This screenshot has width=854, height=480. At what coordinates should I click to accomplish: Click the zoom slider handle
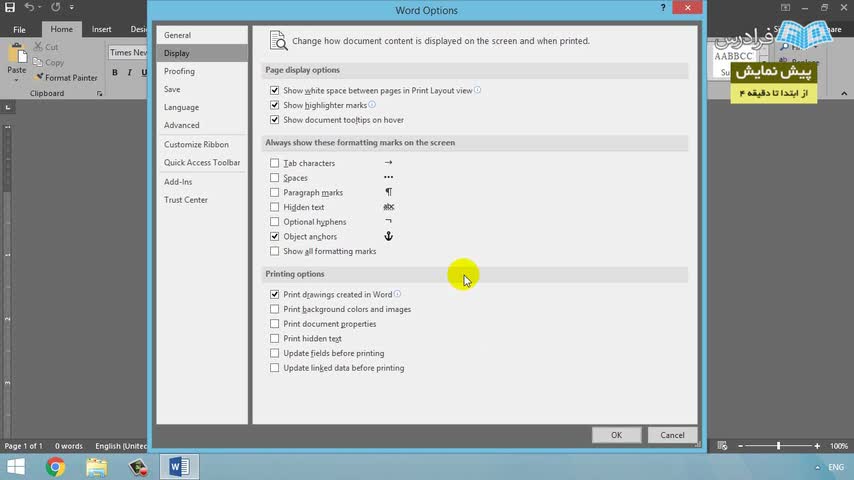[778, 446]
